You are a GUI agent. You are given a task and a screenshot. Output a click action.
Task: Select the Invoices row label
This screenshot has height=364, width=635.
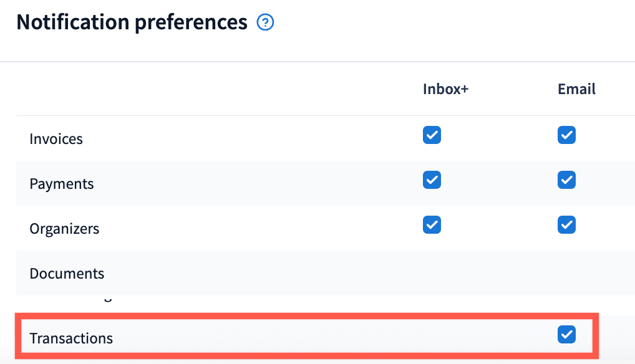click(x=56, y=139)
